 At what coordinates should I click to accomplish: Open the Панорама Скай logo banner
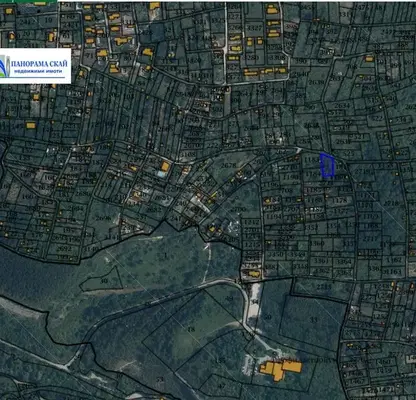click(35, 66)
